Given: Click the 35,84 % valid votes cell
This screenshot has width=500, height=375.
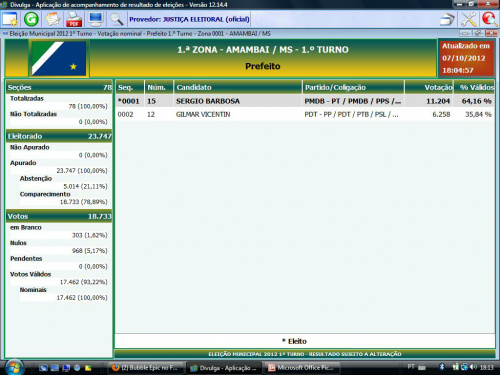Looking at the screenshot, I should (x=478, y=114).
